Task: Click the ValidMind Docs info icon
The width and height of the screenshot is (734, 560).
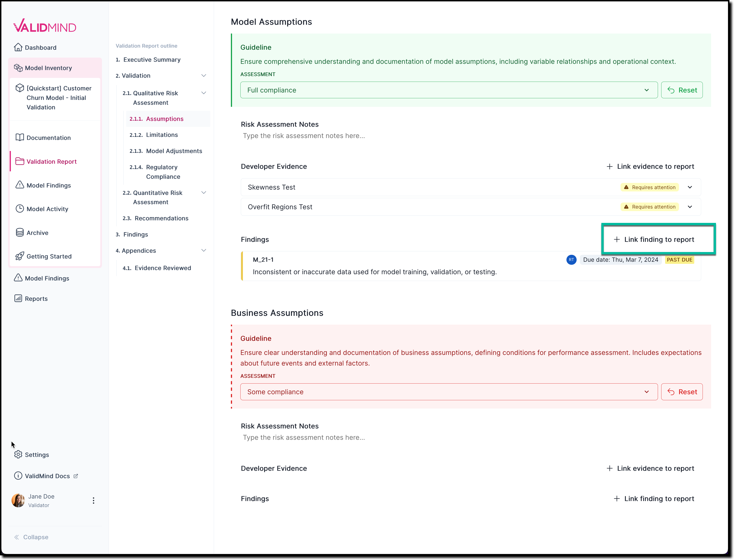Action: (18, 476)
